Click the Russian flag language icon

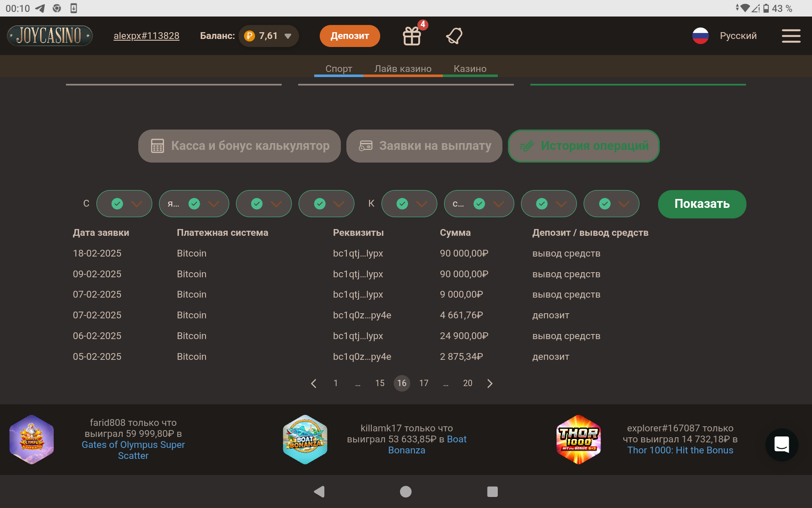pyautogui.click(x=700, y=36)
